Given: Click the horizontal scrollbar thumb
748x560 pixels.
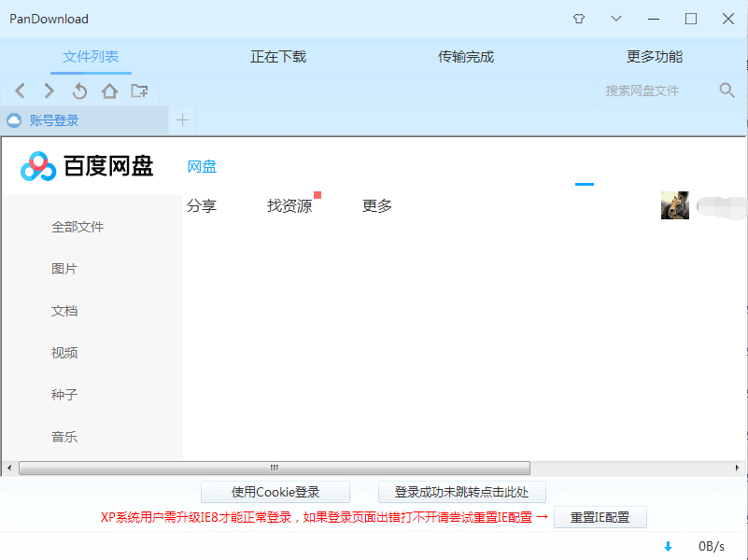Looking at the screenshot, I should pos(274,468).
